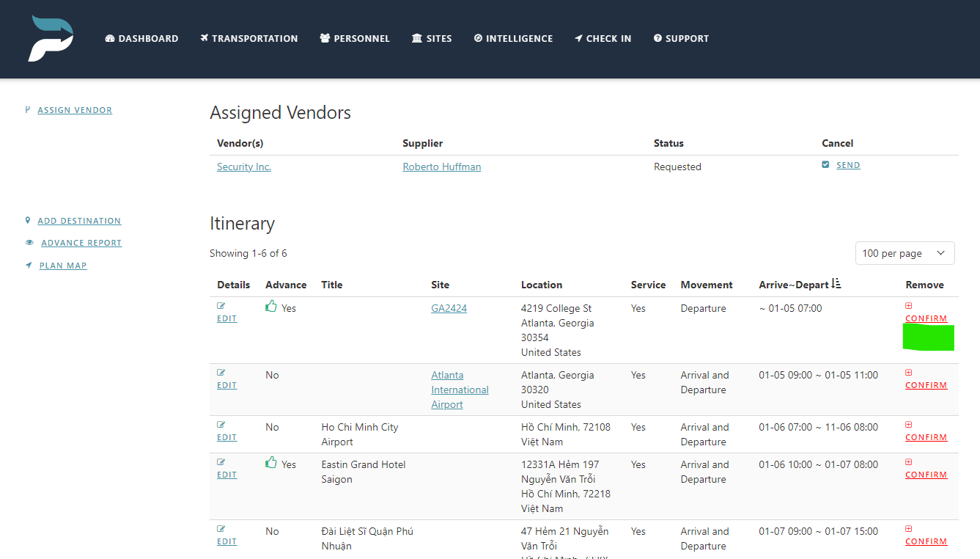The width and height of the screenshot is (980, 559).
Task: Click the map pin icon beside ADD DESTINATION
Action: tap(27, 220)
